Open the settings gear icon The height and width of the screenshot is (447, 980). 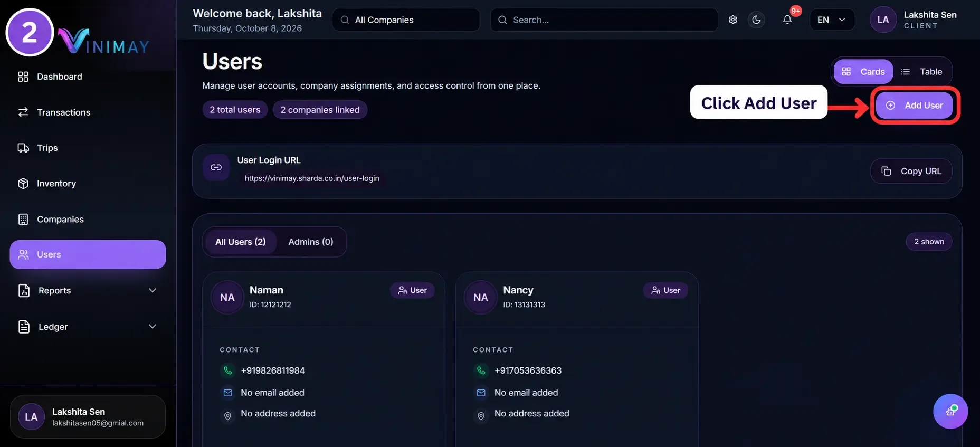pyautogui.click(x=732, y=20)
